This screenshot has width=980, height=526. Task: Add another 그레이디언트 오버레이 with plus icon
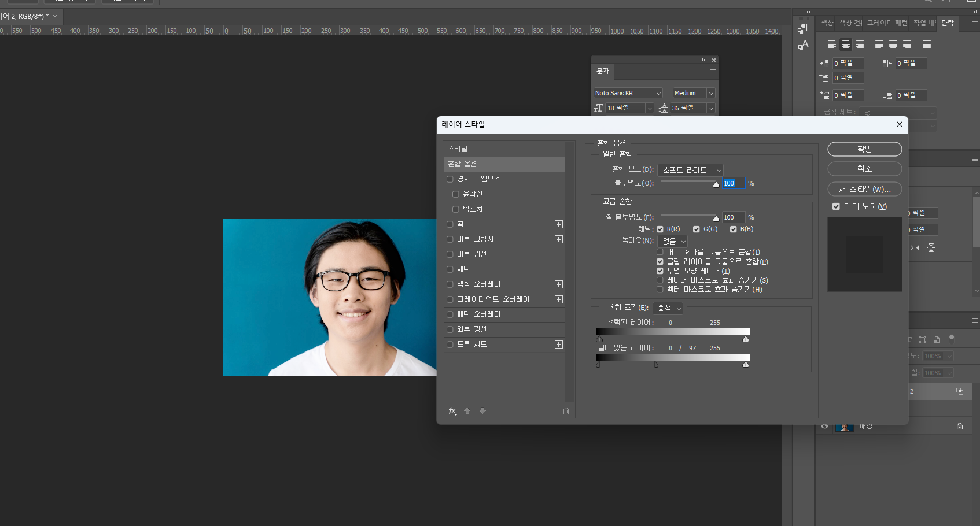(559, 299)
